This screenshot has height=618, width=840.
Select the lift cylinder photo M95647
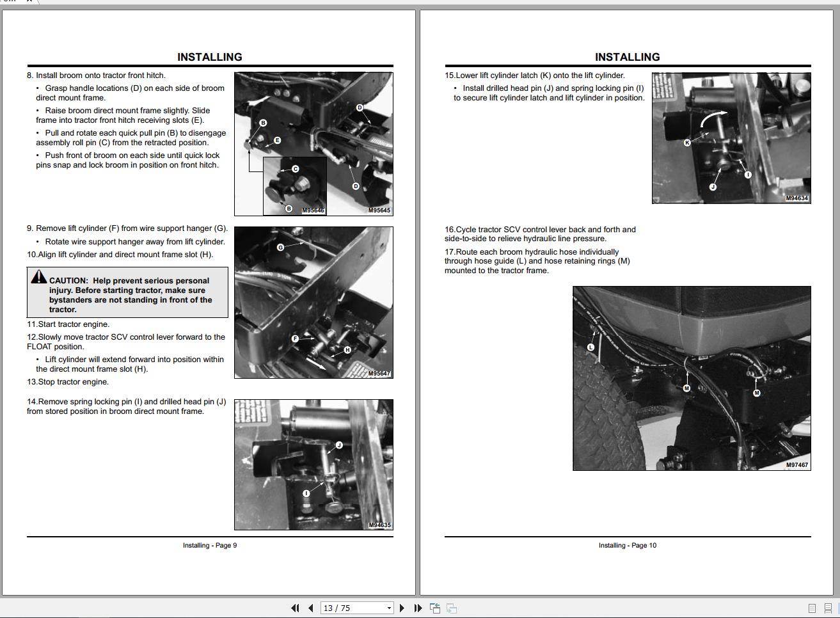(x=313, y=302)
